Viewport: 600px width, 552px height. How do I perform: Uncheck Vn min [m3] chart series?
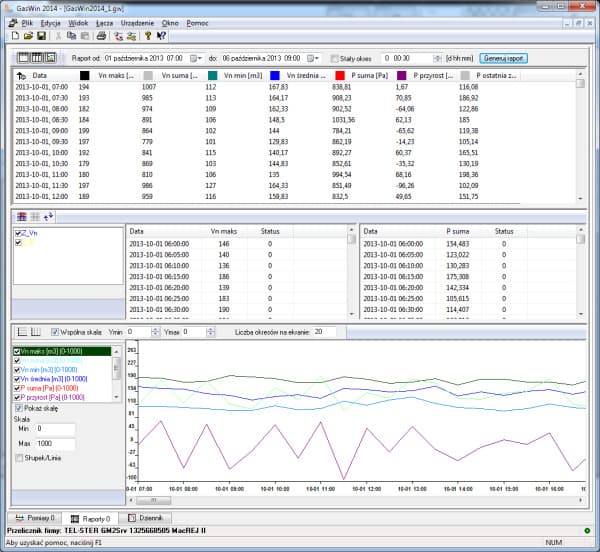click(x=17, y=370)
